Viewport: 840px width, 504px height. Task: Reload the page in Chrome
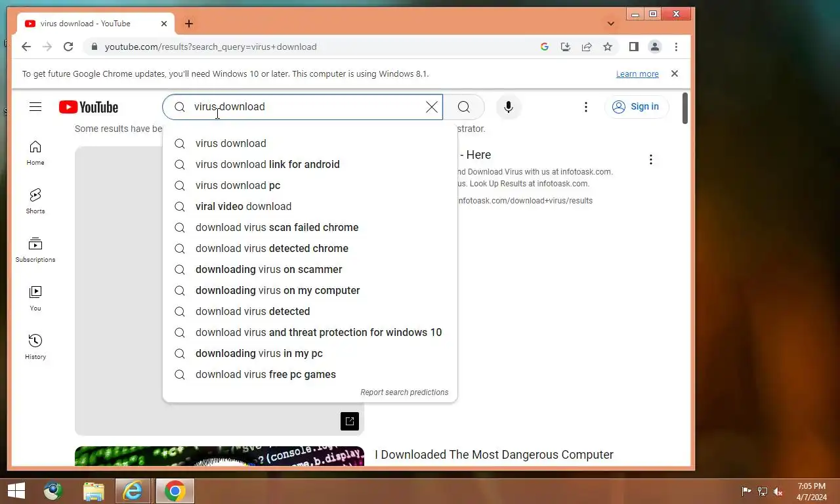coord(68,47)
